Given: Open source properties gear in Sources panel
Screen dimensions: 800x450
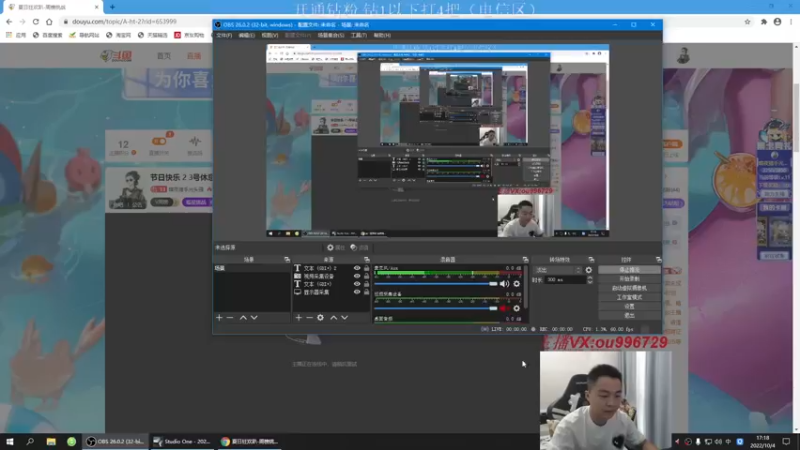Looking at the screenshot, I should point(320,317).
